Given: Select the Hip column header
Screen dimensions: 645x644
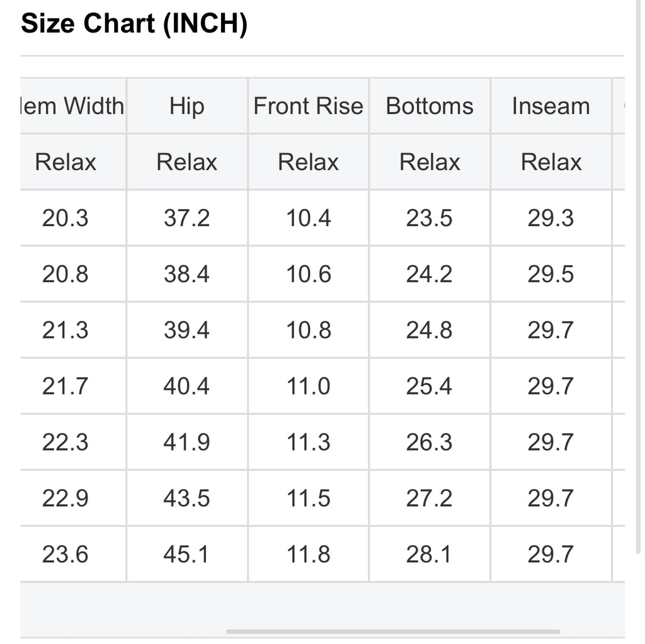Looking at the screenshot, I should point(186,106).
